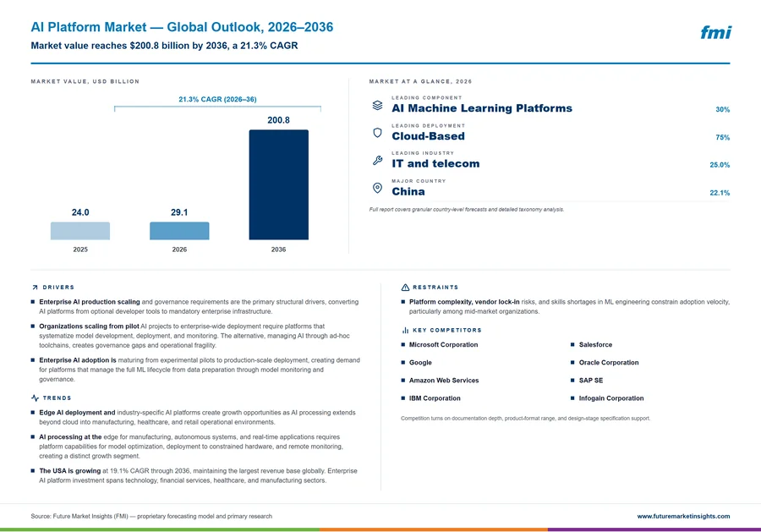Image resolution: width=761 pixels, height=532 pixels.
Task: Click the wrench icon beside IT and telecom
Action: (377, 161)
